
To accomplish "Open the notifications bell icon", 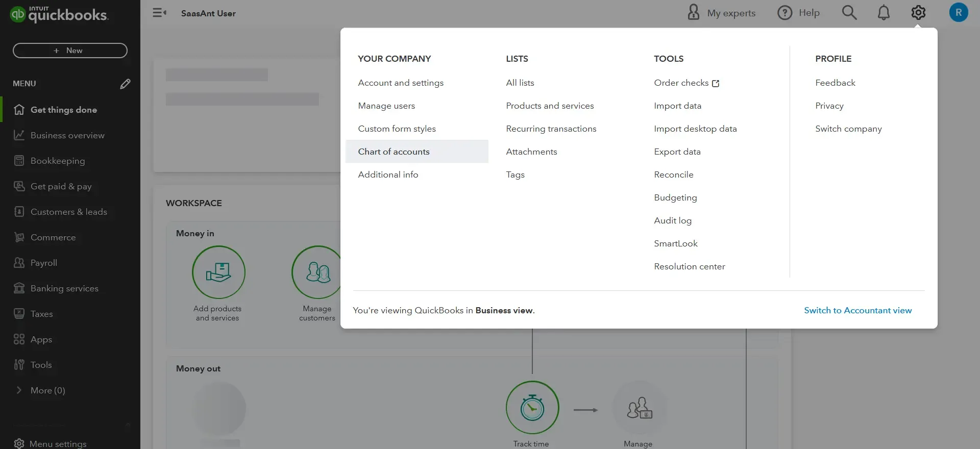I will point(884,13).
